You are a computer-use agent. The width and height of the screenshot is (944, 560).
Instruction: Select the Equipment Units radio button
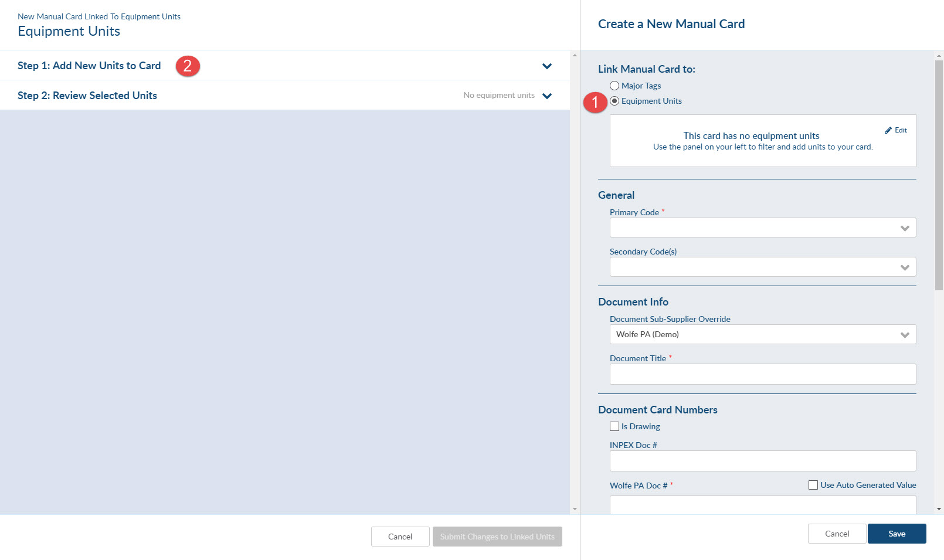click(614, 101)
